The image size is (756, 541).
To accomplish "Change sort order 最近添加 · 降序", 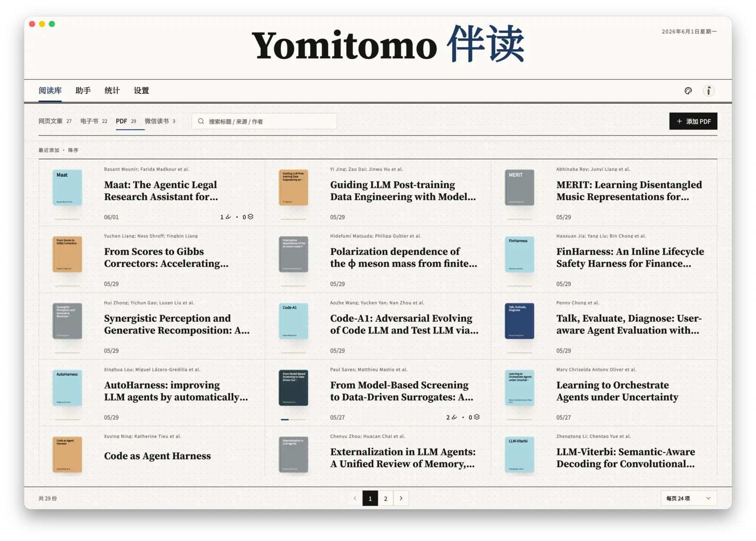I will click(x=58, y=150).
